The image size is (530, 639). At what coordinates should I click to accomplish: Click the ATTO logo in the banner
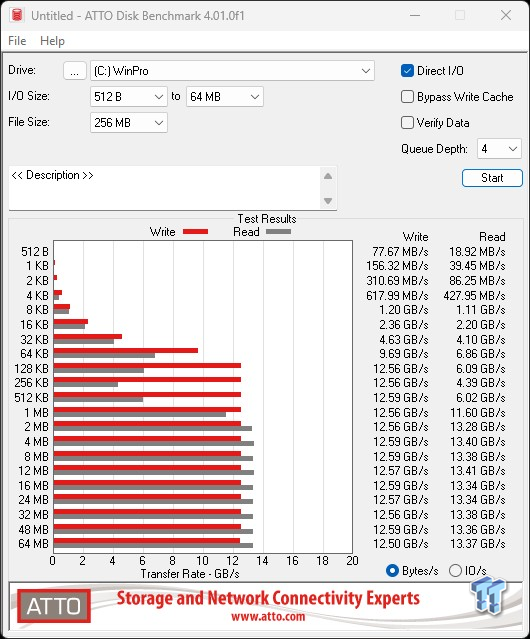[54, 606]
